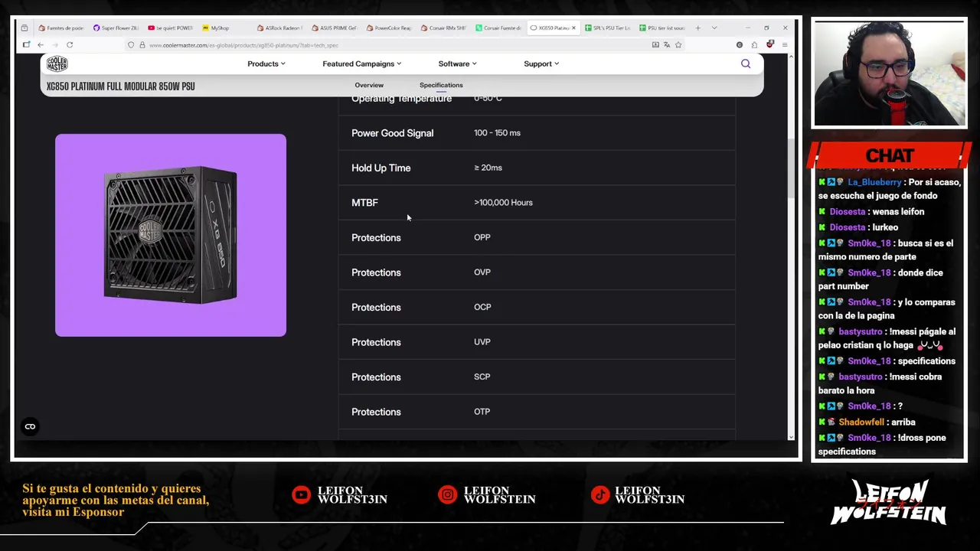Viewport: 980px width, 551px height.
Task: Open the tab list dropdown arrow
Action: point(714,28)
